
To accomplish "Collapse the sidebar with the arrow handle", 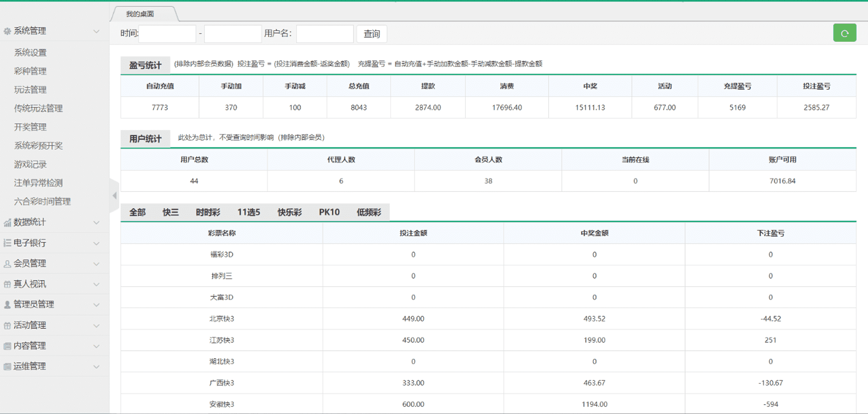I will tap(114, 196).
